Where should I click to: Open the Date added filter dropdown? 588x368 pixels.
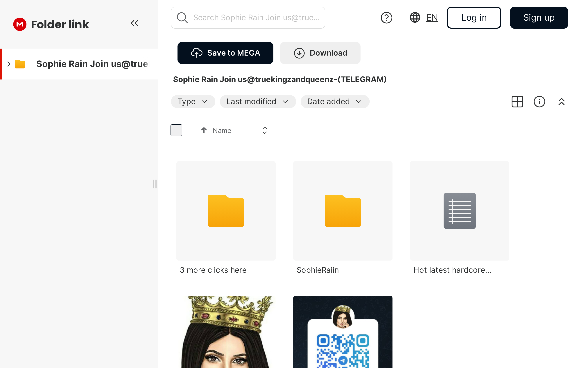point(335,102)
